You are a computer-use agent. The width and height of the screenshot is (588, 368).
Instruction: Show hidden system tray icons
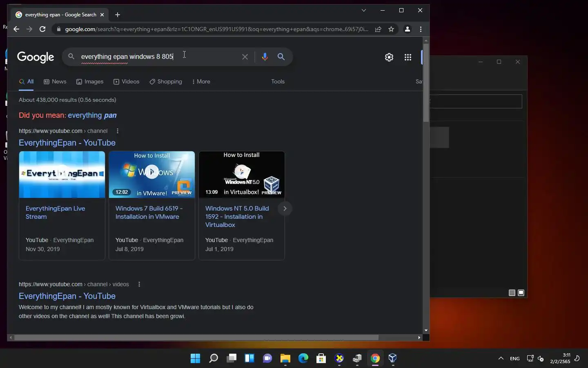coord(501,359)
